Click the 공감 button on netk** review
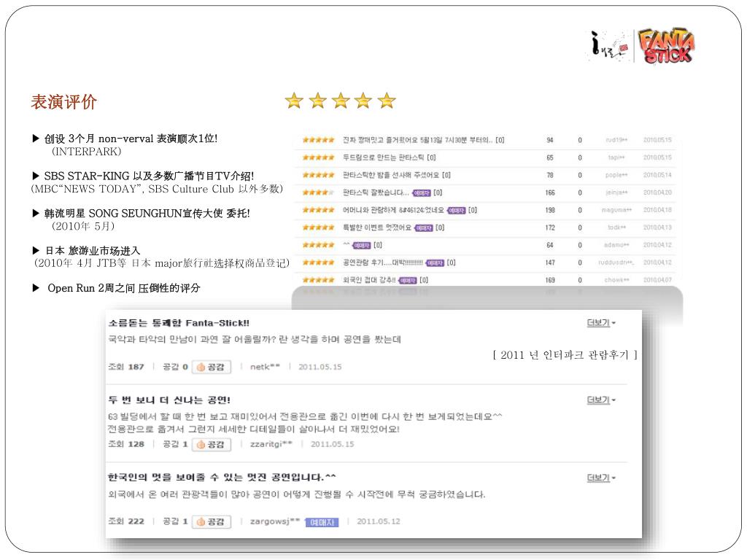The width and height of the screenshot is (747, 560). 212,367
